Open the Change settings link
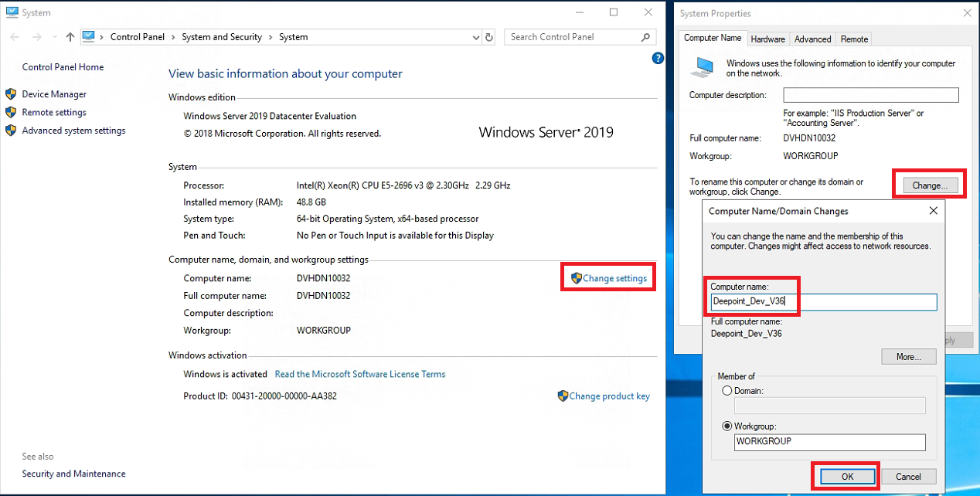The height and width of the screenshot is (496, 980). [614, 278]
